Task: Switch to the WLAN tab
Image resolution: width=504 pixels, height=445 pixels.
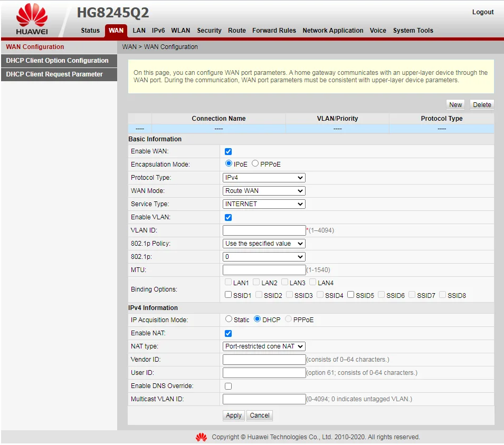Action: (x=180, y=31)
